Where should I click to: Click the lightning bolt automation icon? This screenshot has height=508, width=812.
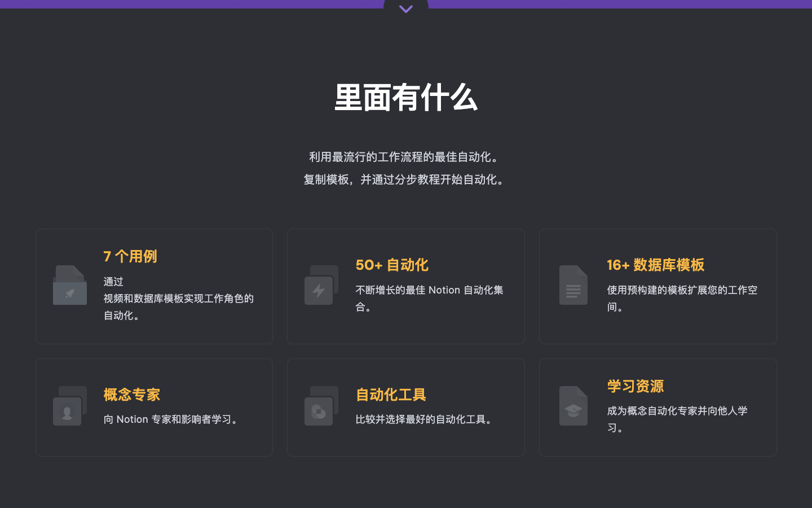click(321, 286)
